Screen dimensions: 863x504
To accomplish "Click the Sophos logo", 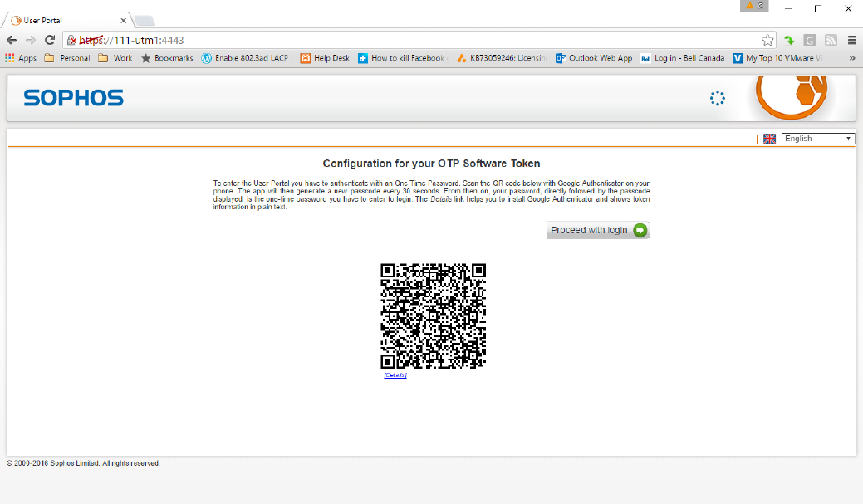I will click(73, 98).
